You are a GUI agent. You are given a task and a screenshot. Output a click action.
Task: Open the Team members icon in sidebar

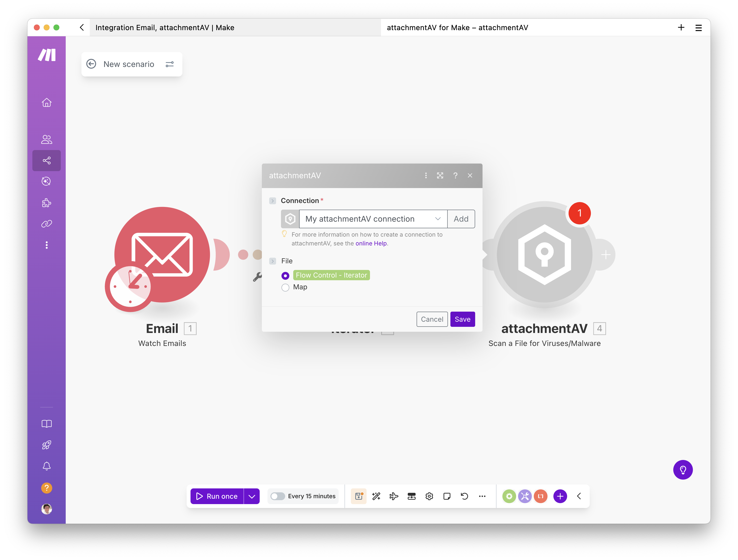(x=46, y=139)
